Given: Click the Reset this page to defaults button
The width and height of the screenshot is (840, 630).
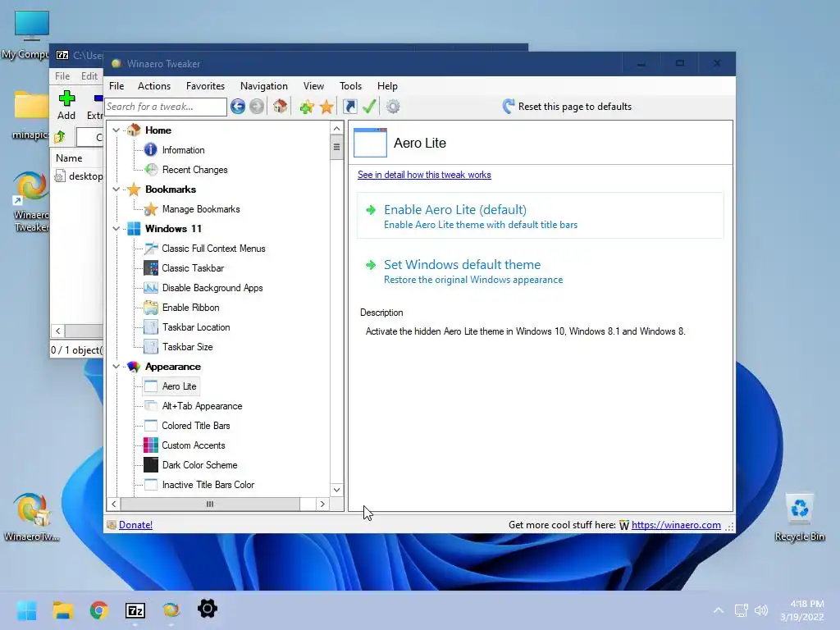Looking at the screenshot, I should point(568,106).
